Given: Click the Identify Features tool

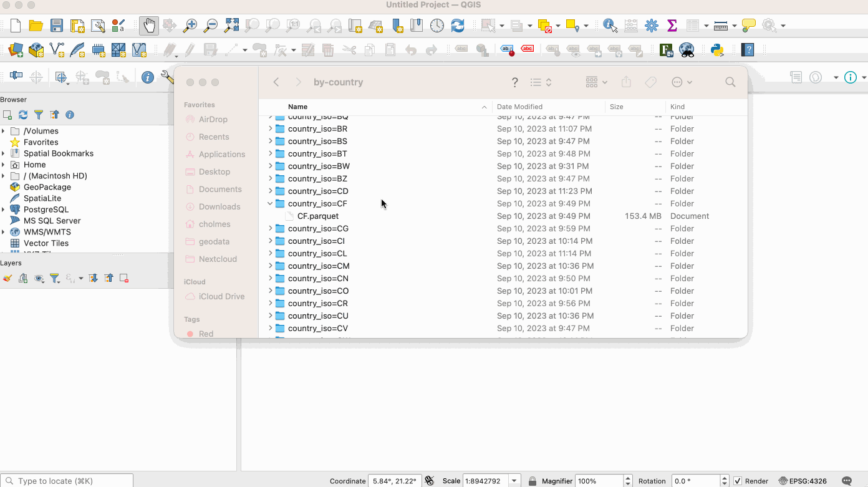Looking at the screenshot, I should (x=610, y=26).
